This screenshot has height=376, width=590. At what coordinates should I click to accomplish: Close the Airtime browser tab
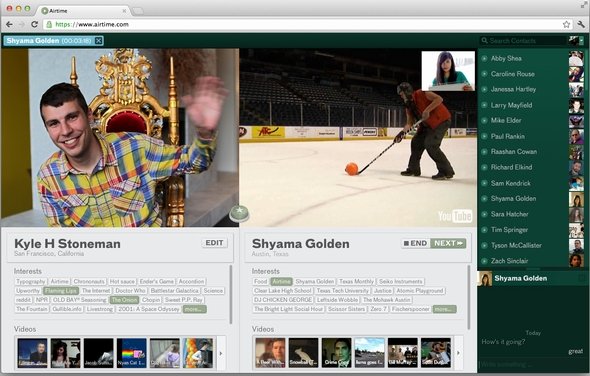tap(125, 11)
